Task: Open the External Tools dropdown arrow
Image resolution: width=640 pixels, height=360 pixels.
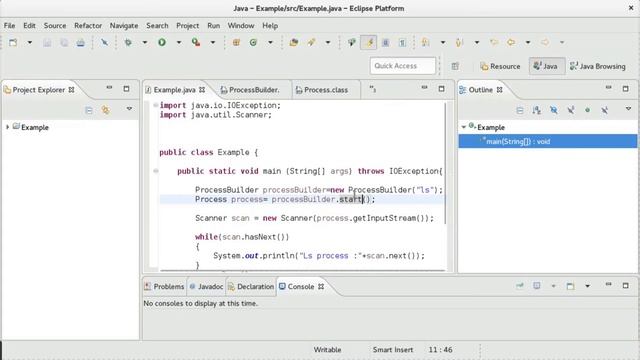Action: 213,42
